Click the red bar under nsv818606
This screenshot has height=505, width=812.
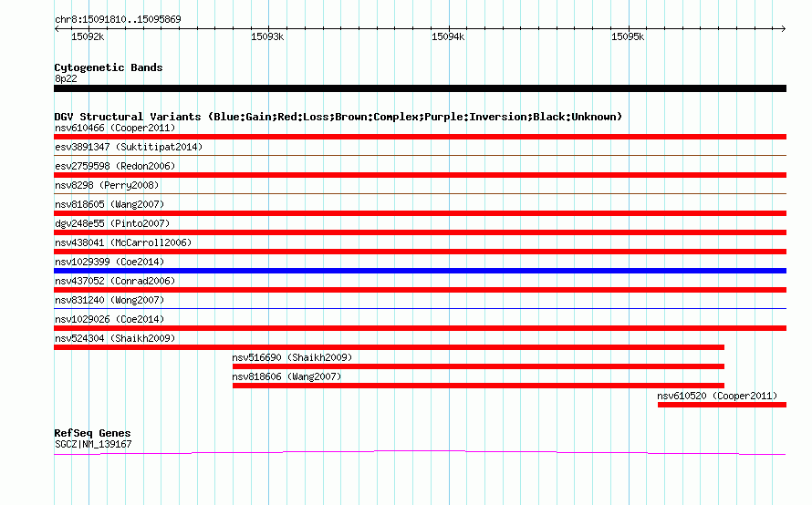point(478,386)
